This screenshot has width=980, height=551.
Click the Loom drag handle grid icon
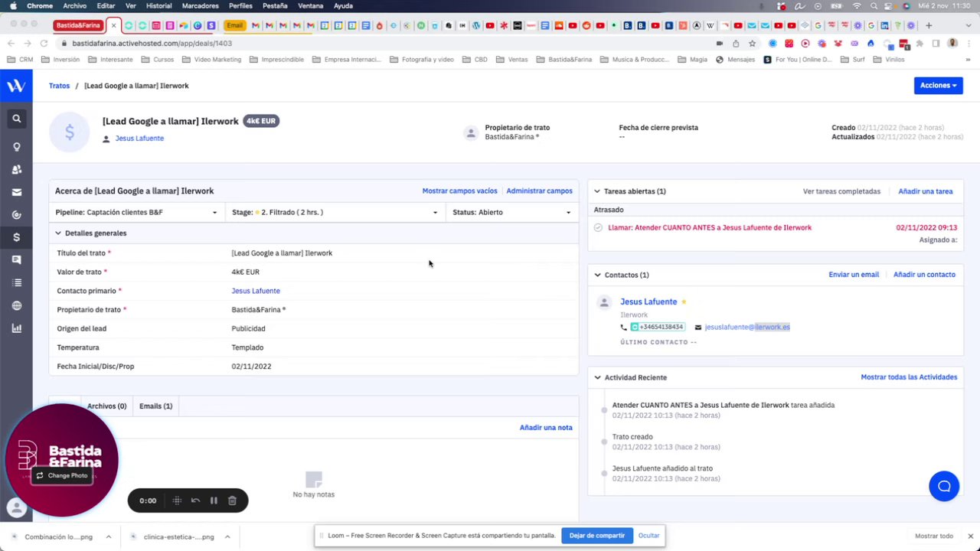pos(177,500)
